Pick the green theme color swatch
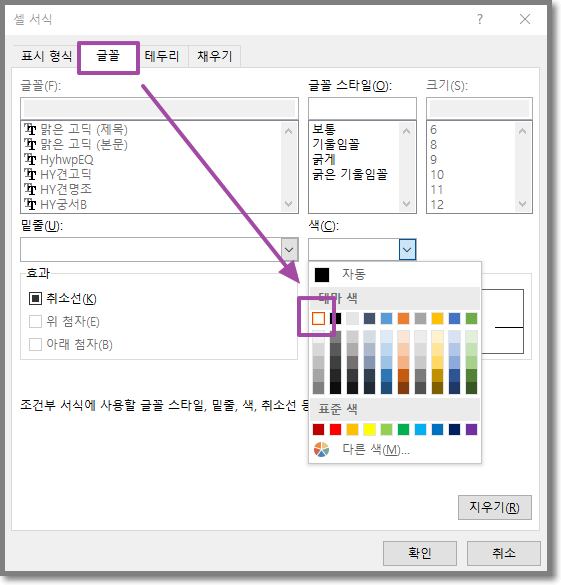This screenshot has width=561, height=585. [471, 318]
